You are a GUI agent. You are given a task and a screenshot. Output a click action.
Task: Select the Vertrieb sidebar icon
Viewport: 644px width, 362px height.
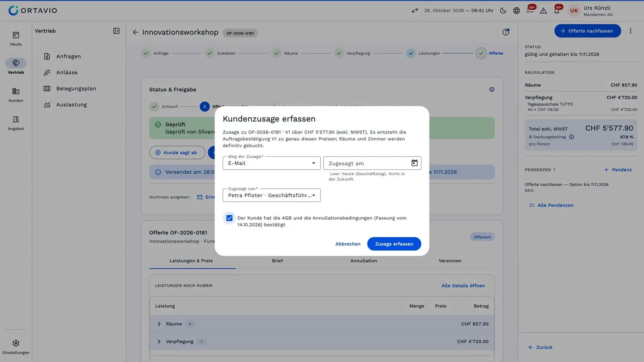click(16, 63)
